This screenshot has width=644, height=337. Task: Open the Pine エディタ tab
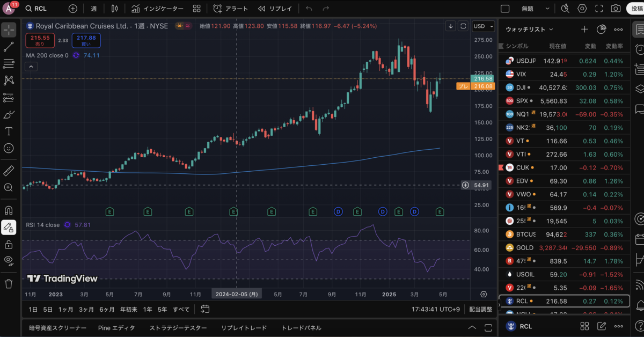(116, 328)
